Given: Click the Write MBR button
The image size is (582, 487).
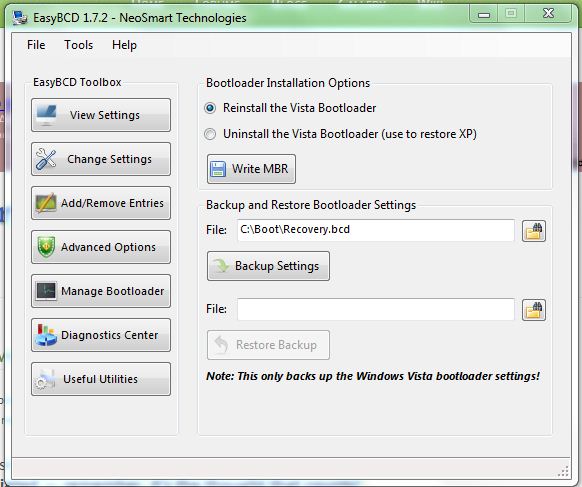Looking at the screenshot, I should 251,169.
